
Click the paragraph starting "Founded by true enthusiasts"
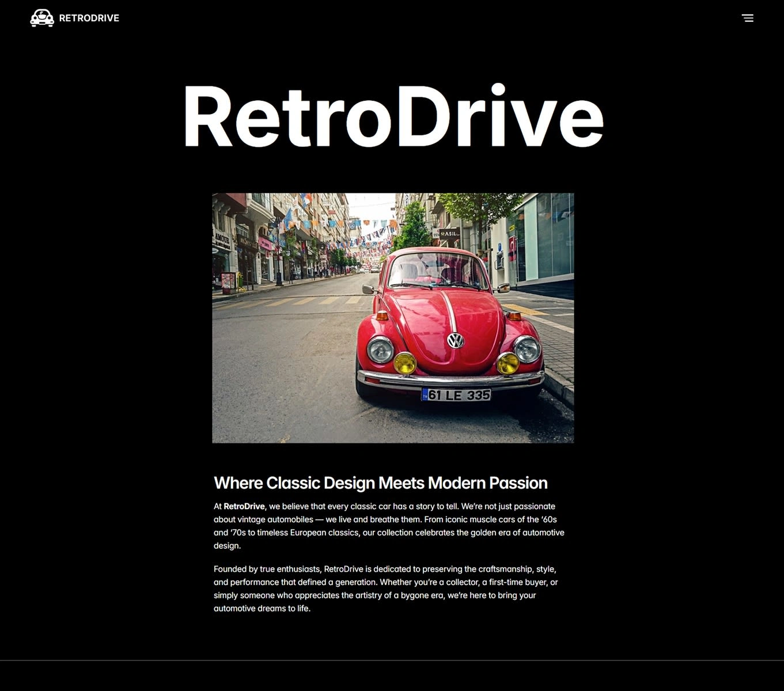click(386, 589)
